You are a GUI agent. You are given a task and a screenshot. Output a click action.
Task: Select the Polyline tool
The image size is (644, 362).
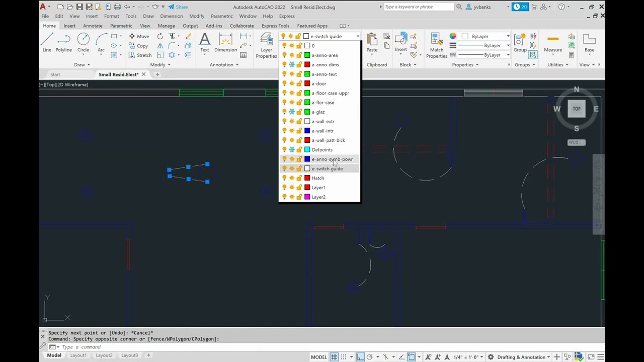tap(64, 42)
